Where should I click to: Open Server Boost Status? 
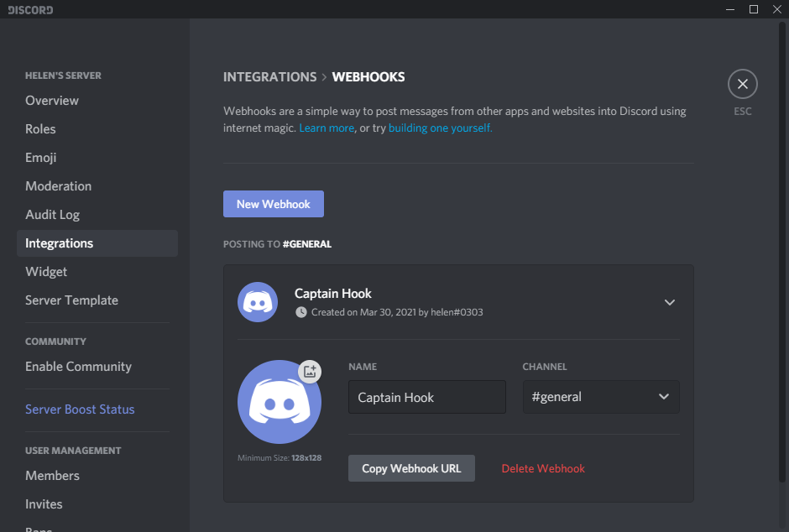(80, 409)
